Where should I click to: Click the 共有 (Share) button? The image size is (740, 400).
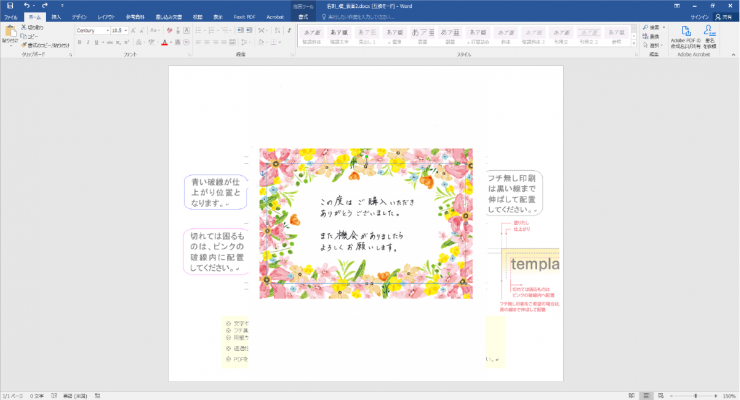(726, 17)
